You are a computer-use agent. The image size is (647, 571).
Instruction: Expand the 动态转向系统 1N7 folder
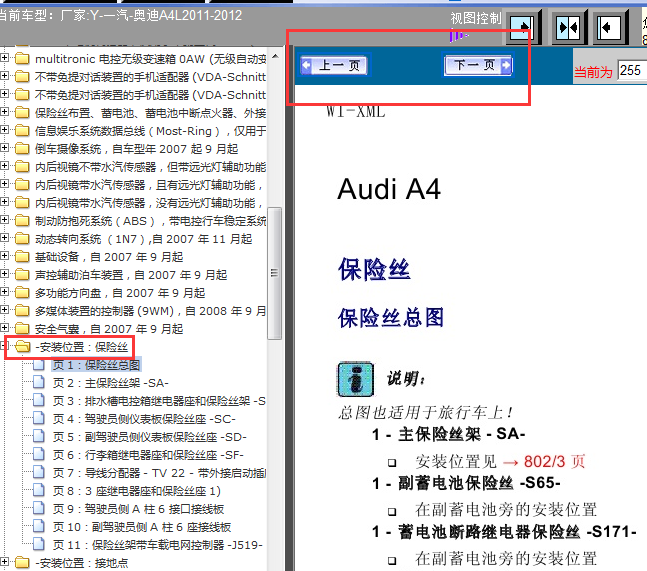click(5, 238)
